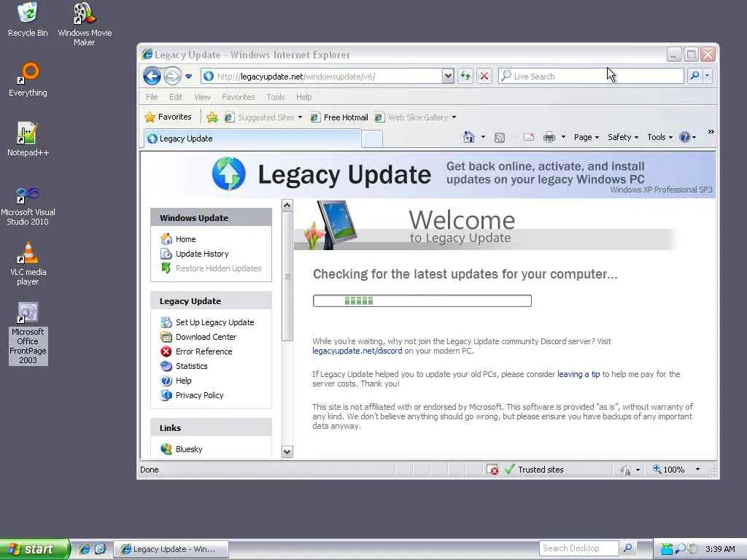Select the VLC media player desktop icon

[28, 262]
